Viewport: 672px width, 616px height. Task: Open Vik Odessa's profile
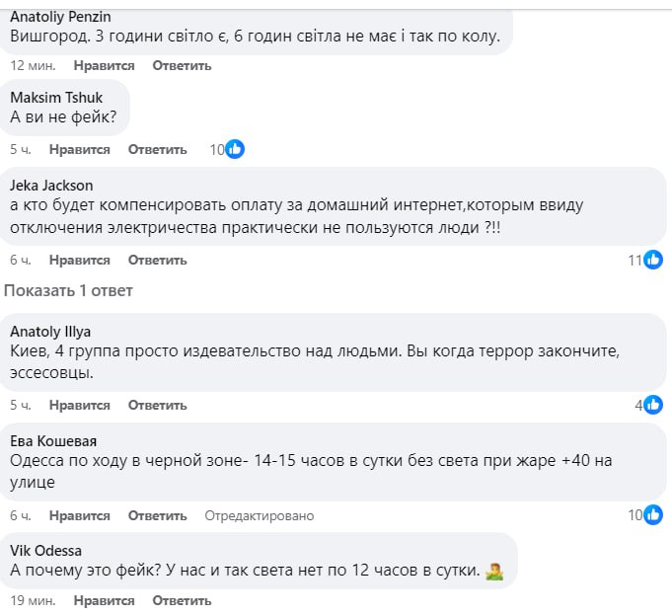(x=45, y=550)
